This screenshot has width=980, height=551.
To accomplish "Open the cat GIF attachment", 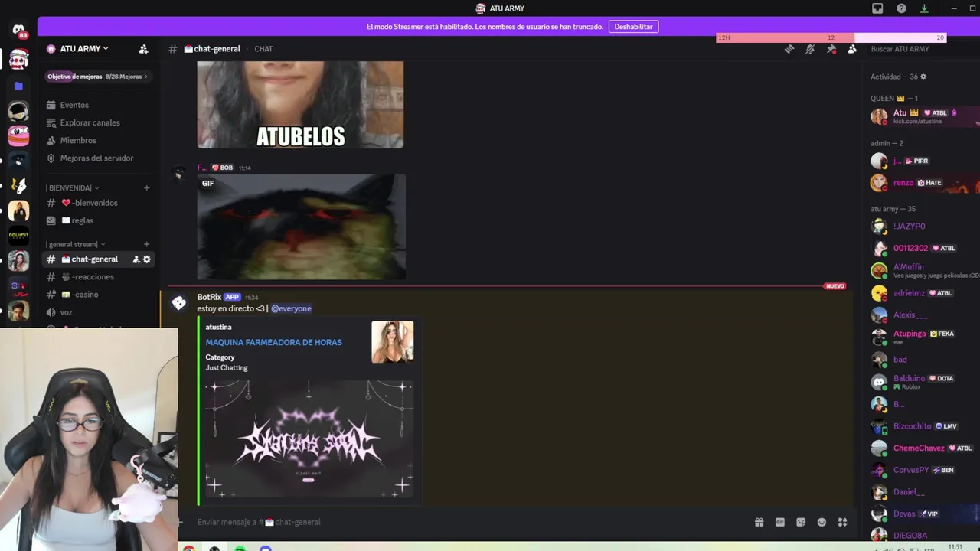I will (301, 227).
